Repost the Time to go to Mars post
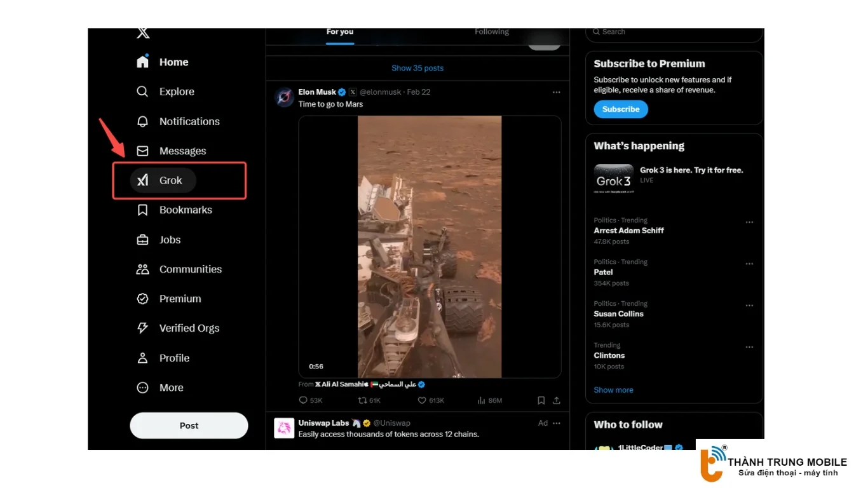Viewport: 868px width, 488px height. pyautogui.click(x=362, y=401)
